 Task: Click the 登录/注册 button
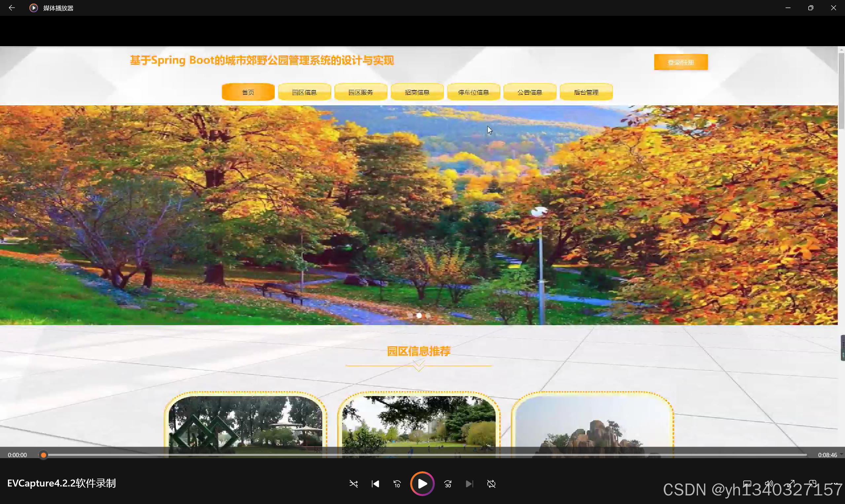681,62
